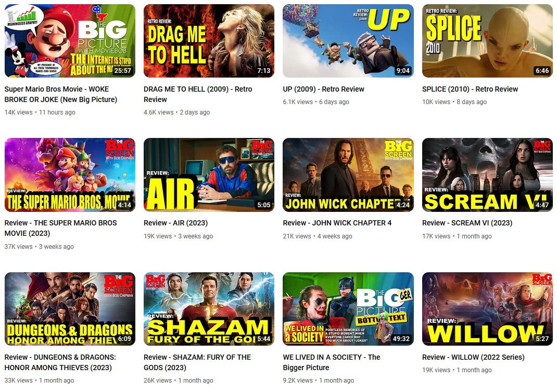The image size is (557, 392).
Task: Click the DRAG ME TO HELL thumbnail
Action: (209, 41)
